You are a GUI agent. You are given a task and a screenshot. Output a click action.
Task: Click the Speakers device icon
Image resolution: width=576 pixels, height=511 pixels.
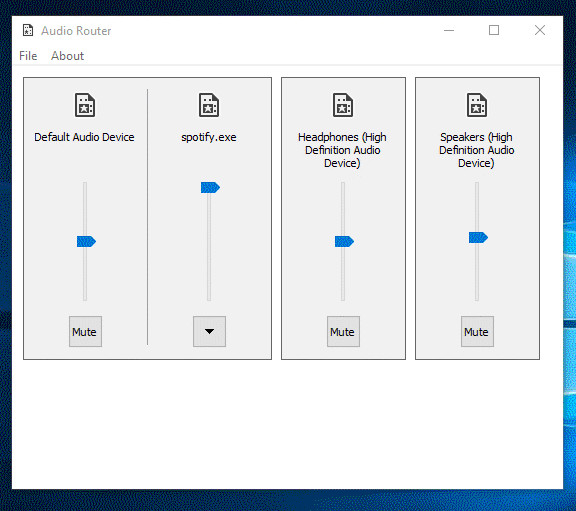477,105
